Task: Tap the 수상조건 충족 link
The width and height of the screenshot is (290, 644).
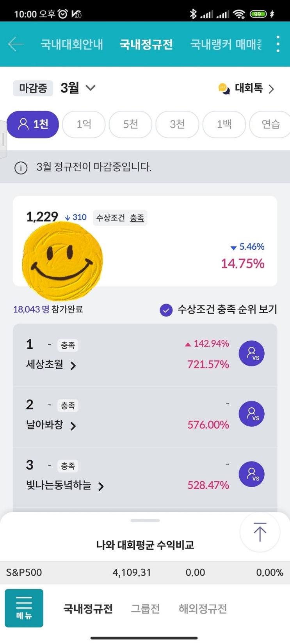Action: 137,218
